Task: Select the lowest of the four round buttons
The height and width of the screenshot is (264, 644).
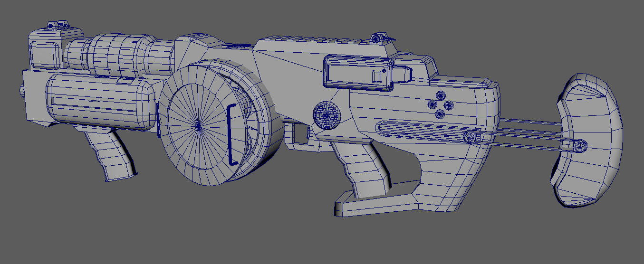Action: point(440,113)
